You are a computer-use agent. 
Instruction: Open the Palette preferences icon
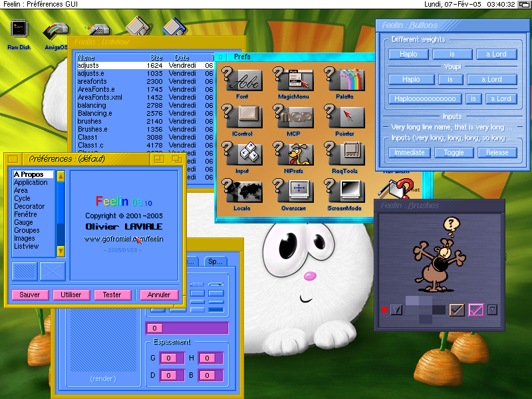(344, 83)
